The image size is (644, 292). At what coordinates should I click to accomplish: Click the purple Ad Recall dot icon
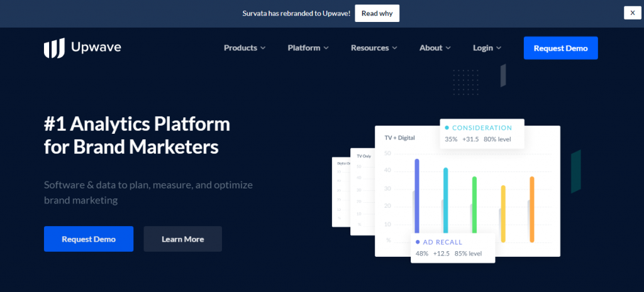pyautogui.click(x=418, y=242)
